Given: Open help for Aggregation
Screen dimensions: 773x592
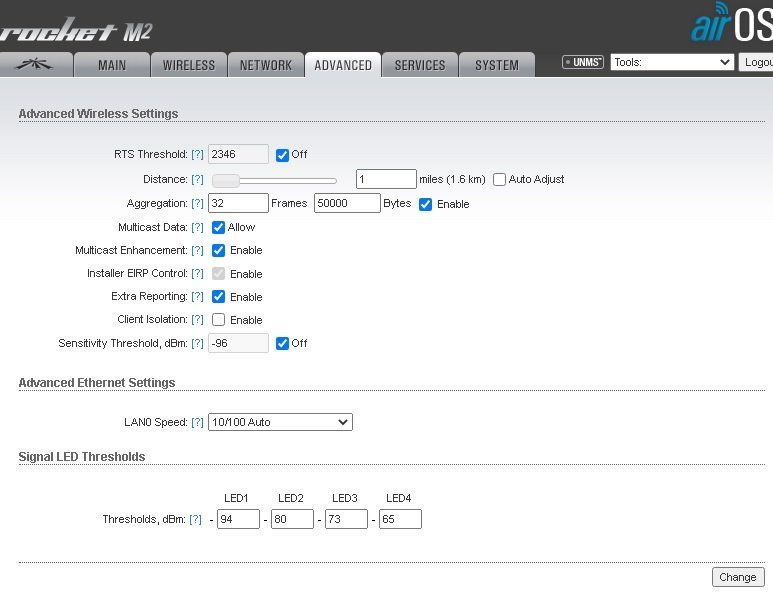Looking at the screenshot, I should (197, 203).
